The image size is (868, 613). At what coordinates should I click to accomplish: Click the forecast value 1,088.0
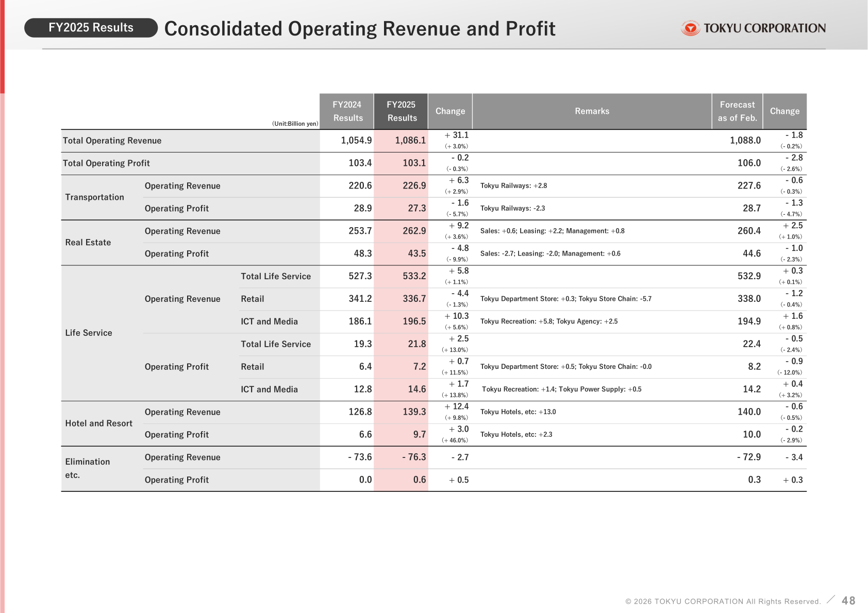[745, 141]
